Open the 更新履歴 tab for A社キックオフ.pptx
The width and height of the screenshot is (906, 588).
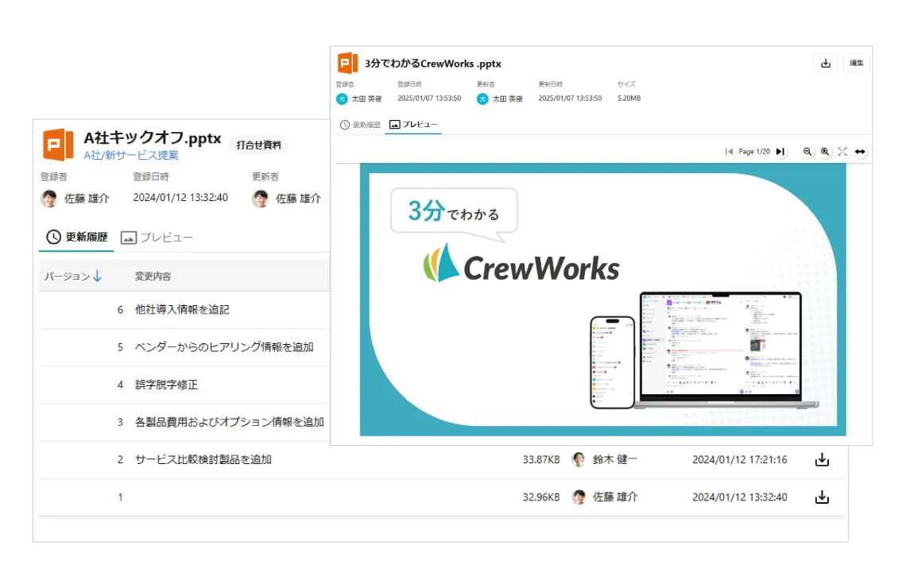click(x=76, y=237)
